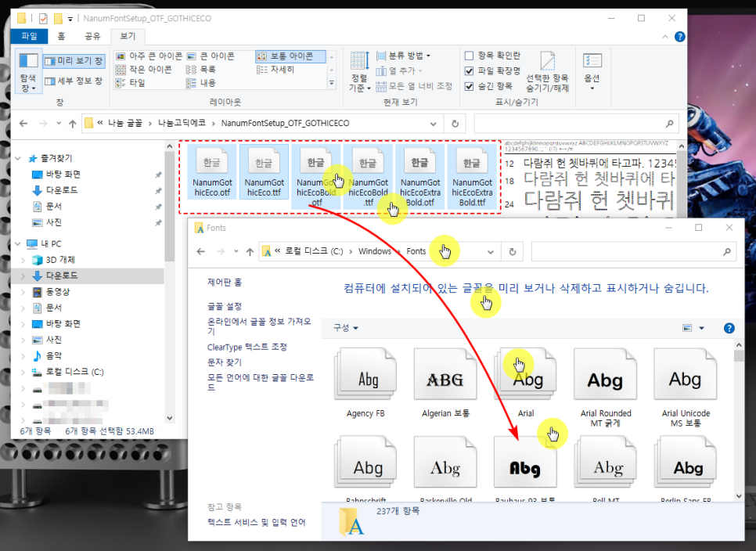The height and width of the screenshot is (551, 756).
Task: Open 다운로드 under 즐겨찾기
Action: pyautogui.click(x=61, y=190)
